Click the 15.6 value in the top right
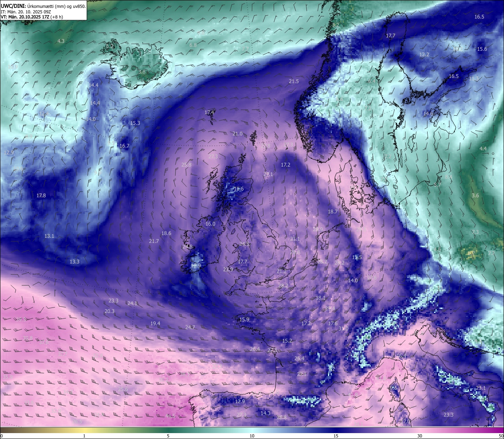The width and height of the screenshot is (504, 439). point(482,49)
